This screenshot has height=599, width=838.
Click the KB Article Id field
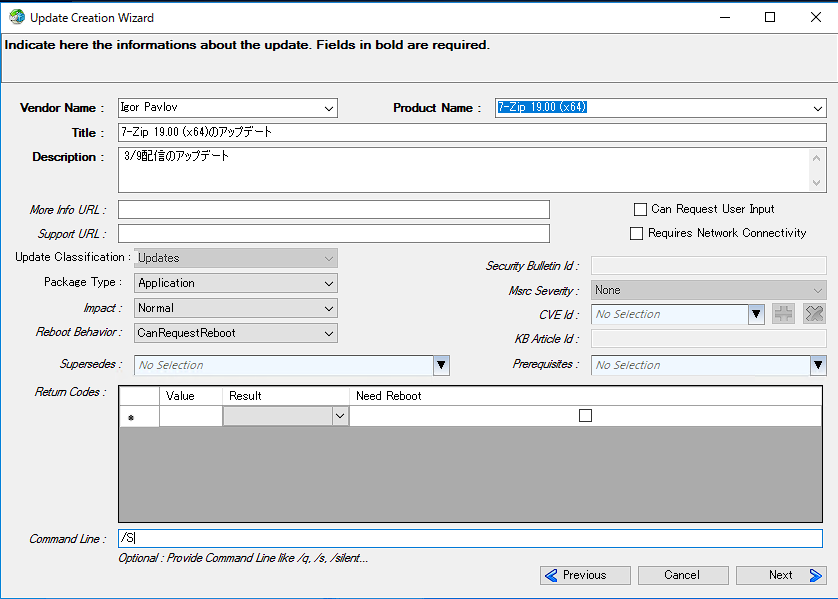pos(708,339)
